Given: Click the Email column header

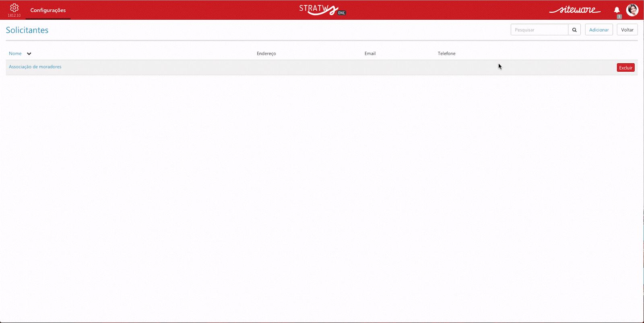Looking at the screenshot, I should (x=370, y=54).
